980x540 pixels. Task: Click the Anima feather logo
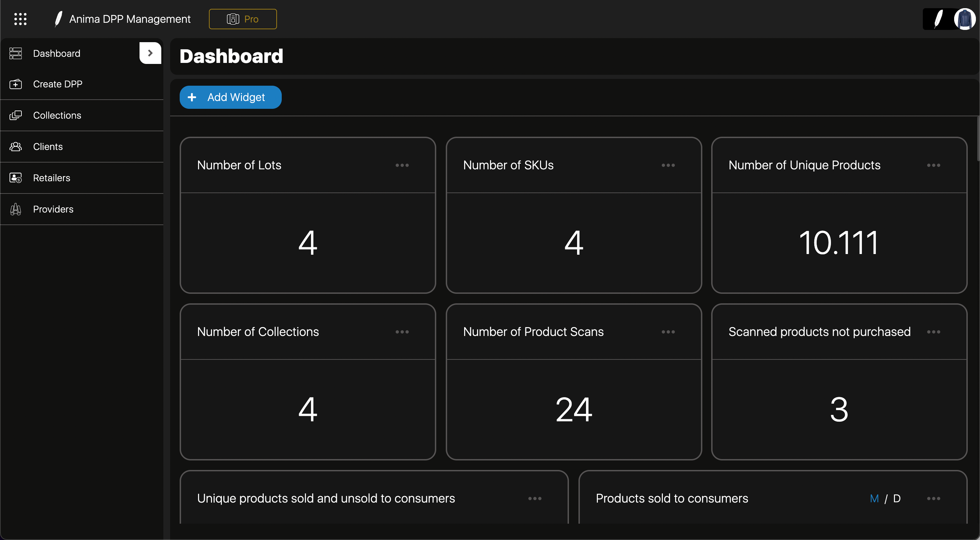pos(58,19)
